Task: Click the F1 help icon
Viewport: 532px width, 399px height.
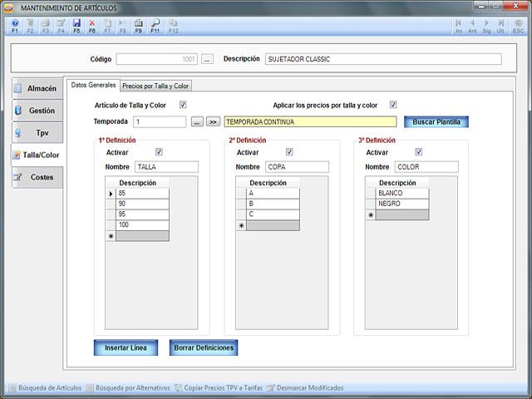Action: [x=15, y=26]
